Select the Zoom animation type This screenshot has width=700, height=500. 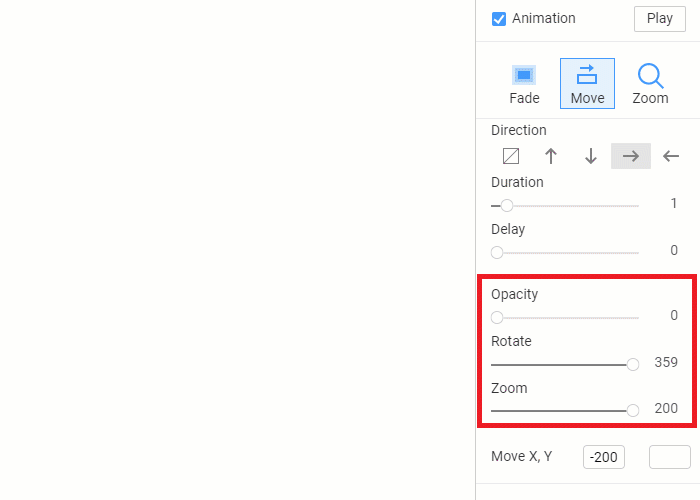650,84
